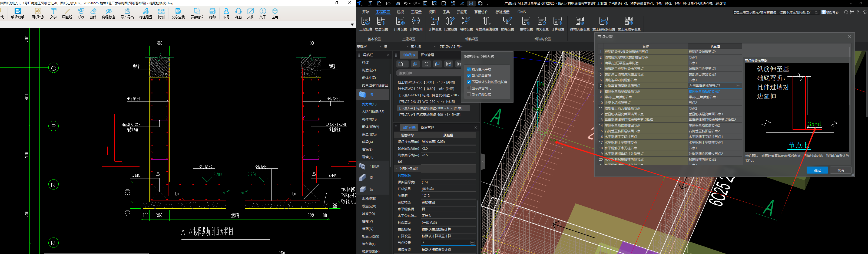The height and width of the screenshot is (254, 868).
Task: Switch to the 图纸管理 tab
Action: coord(427,55)
